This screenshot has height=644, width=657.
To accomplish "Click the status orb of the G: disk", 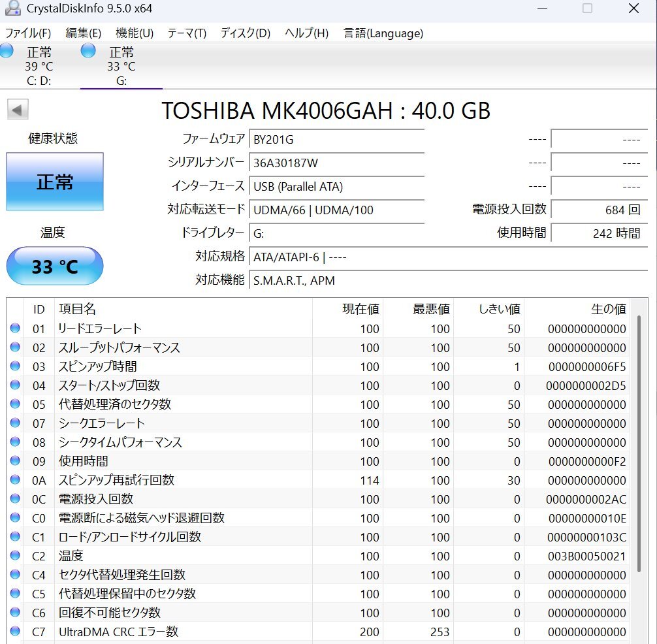I will (x=88, y=51).
